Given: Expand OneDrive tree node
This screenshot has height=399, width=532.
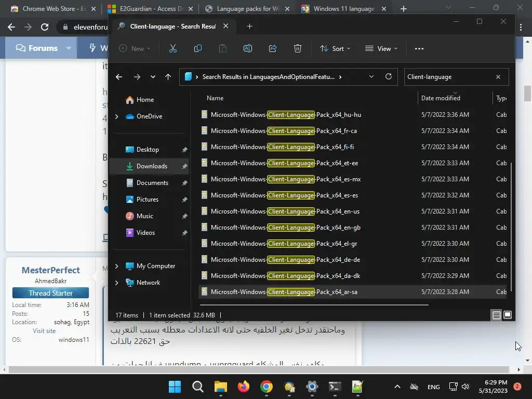Looking at the screenshot, I should tap(117, 116).
